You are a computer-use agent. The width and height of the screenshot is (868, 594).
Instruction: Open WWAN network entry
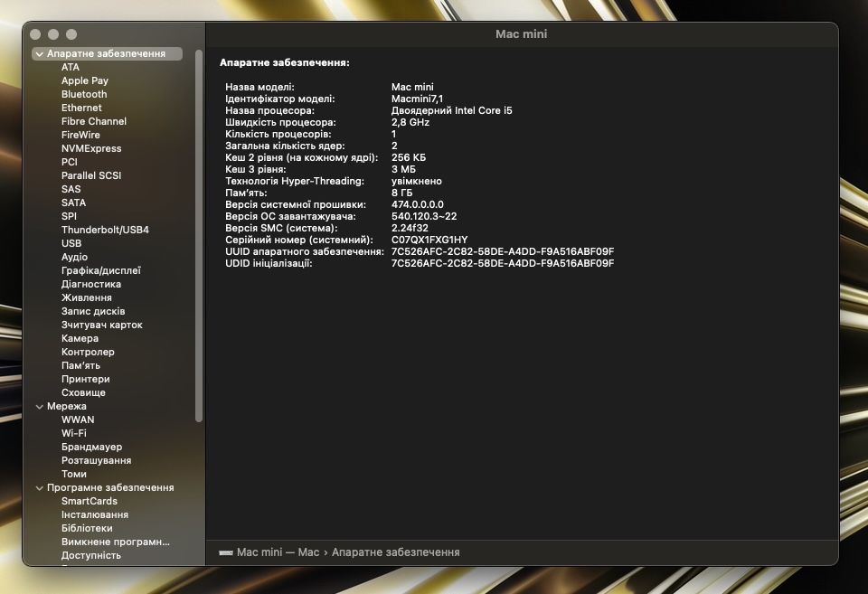click(78, 420)
